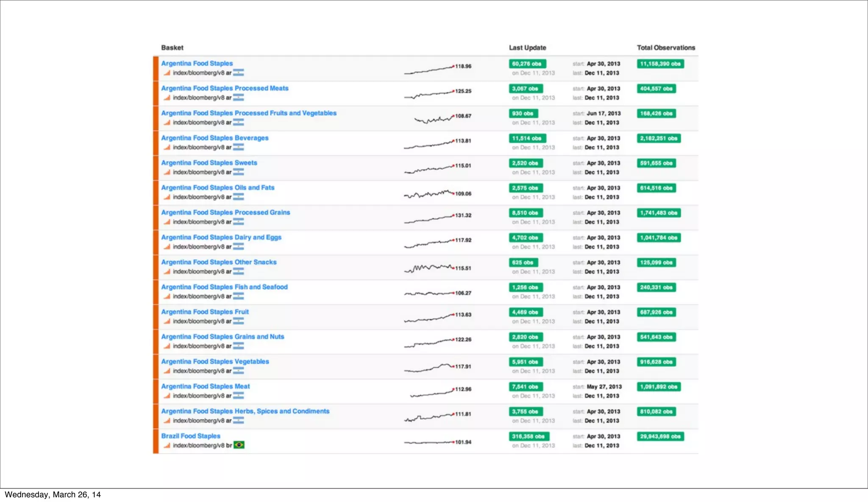The image size is (868, 502).
Task: Click the 29,943,698 obs total badge
Action: click(x=660, y=436)
